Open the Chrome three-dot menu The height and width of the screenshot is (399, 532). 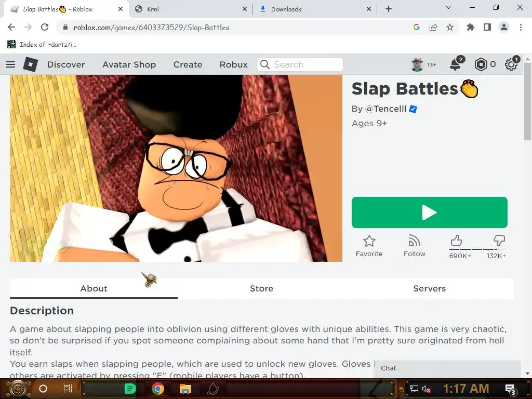521,27
